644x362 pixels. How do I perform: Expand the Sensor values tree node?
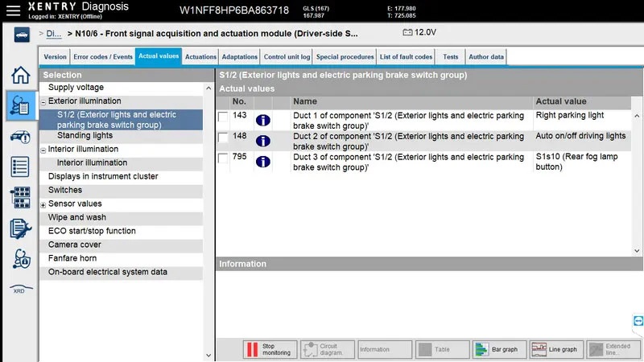tap(43, 205)
